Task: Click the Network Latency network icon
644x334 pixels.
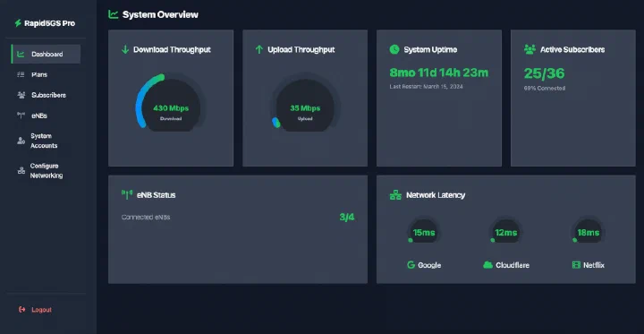Action: pyautogui.click(x=395, y=195)
